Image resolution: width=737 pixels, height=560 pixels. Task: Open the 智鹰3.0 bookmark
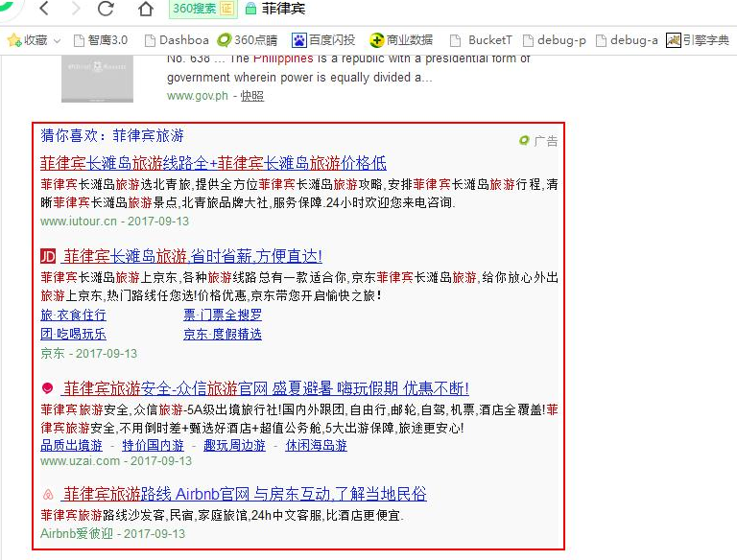pyautogui.click(x=98, y=40)
